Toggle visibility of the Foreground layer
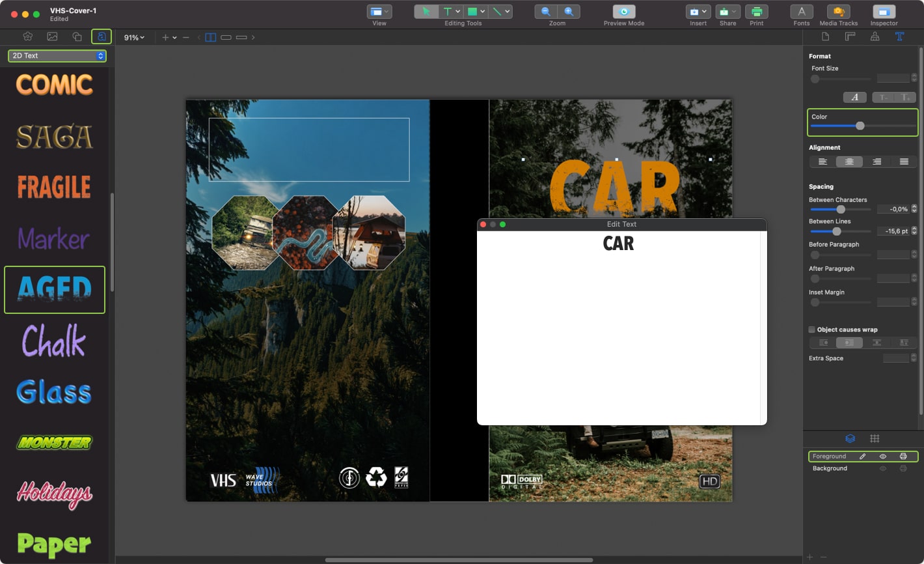924x564 pixels. [884, 457]
